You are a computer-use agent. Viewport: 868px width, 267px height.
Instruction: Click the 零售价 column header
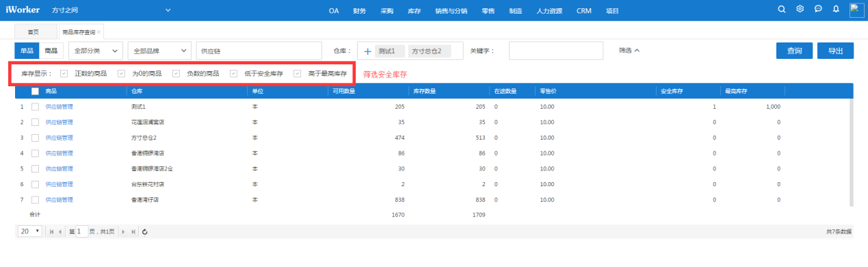[549, 91]
